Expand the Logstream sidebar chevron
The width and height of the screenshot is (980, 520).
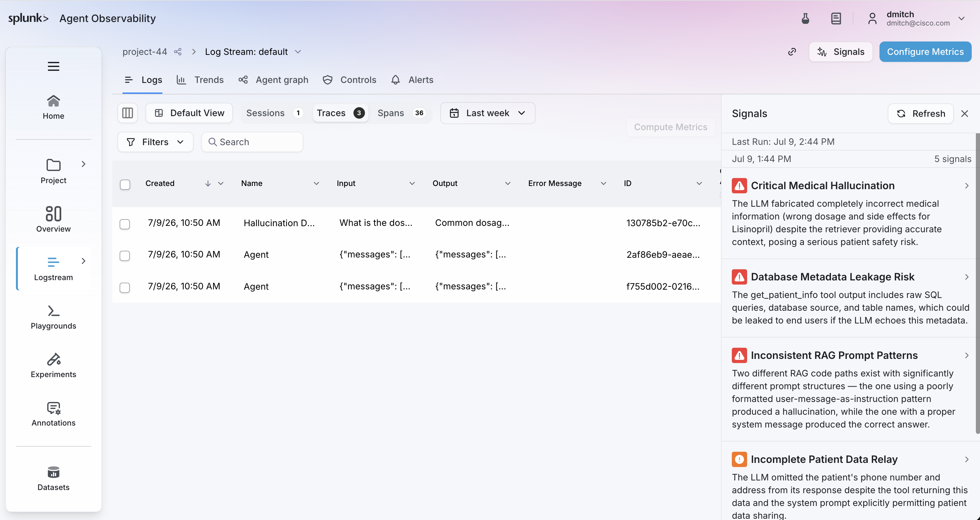[83, 261]
